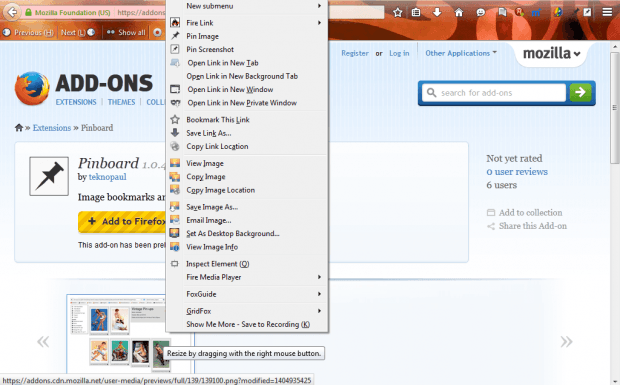Viewport: 620px width, 385px height.
Task: Click the Pinboard pushpin add-on icon
Action: coord(49,176)
